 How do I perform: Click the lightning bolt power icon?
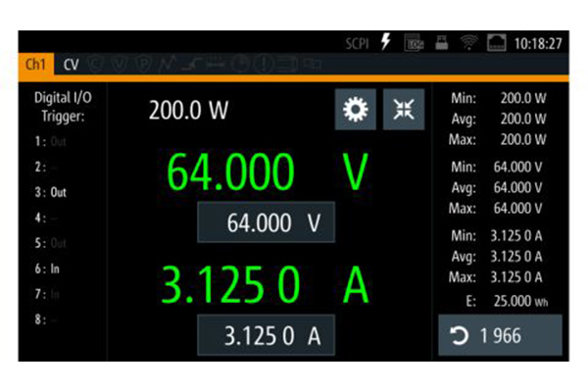tap(385, 43)
